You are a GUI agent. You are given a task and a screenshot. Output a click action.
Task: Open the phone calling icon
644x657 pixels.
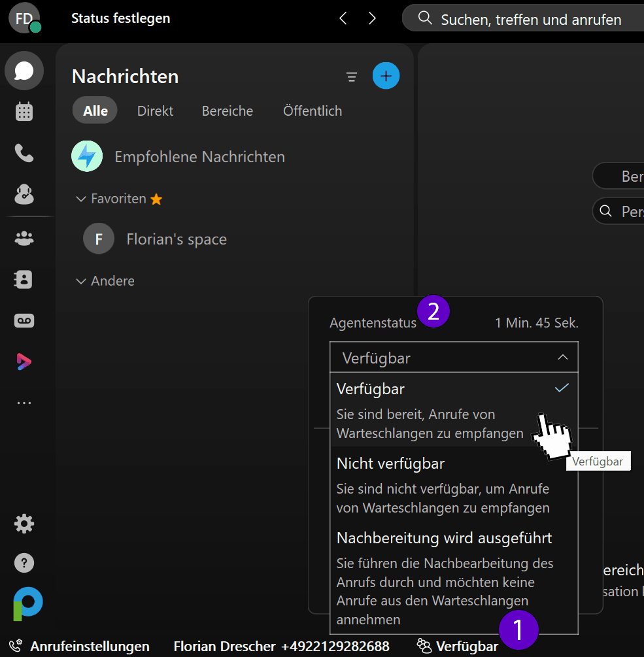[x=24, y=153]
